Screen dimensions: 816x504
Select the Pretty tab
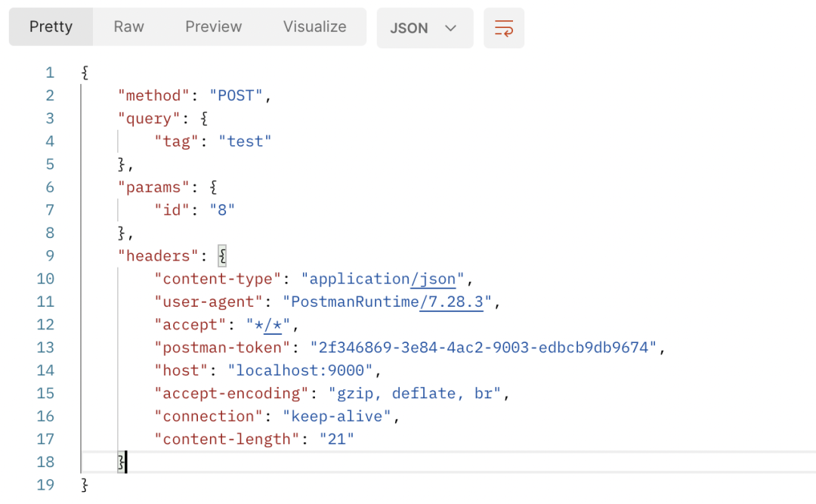(x=51, y=26)
